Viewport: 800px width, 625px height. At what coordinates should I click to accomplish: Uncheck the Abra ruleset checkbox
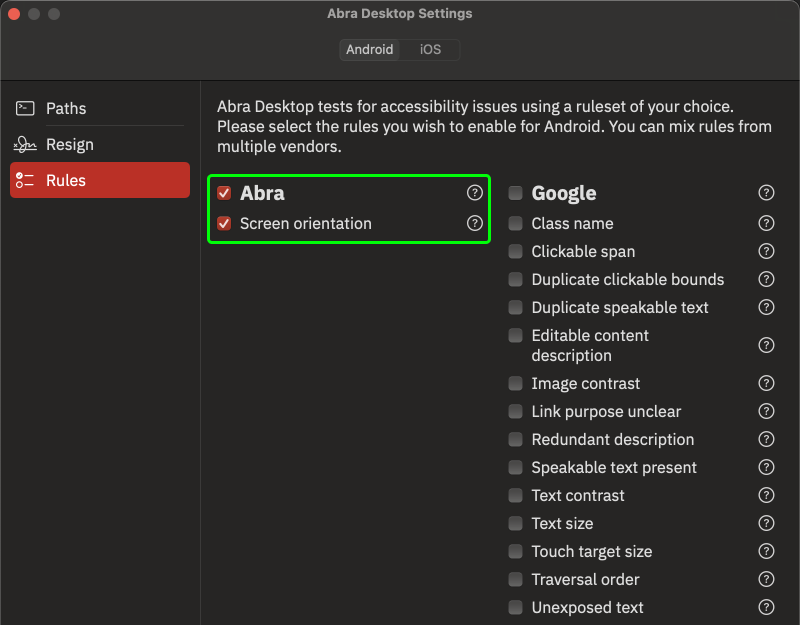click(x=224, y=193)
